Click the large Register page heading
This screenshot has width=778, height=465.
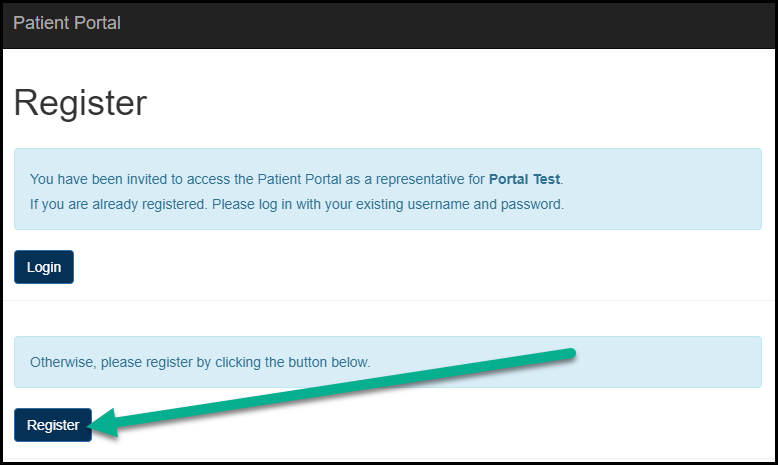pos(80,103)
